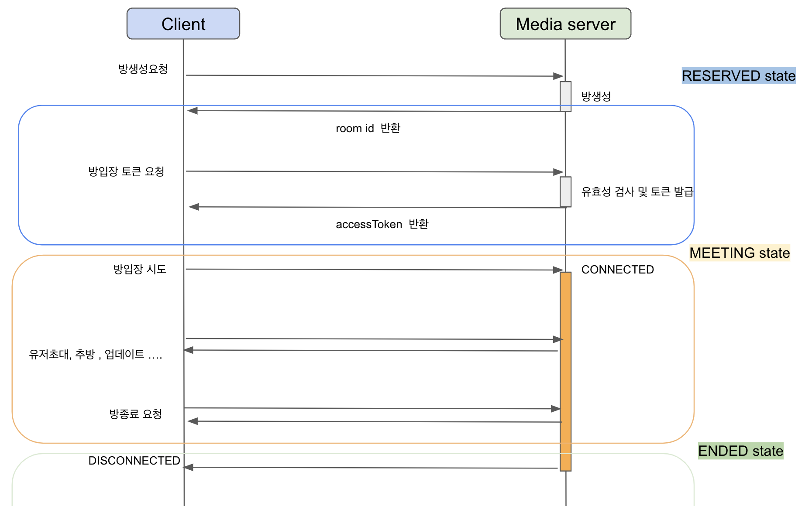Select the gray 방생성 activation box
Screen dimensions: 812x506
click(565, 96)
